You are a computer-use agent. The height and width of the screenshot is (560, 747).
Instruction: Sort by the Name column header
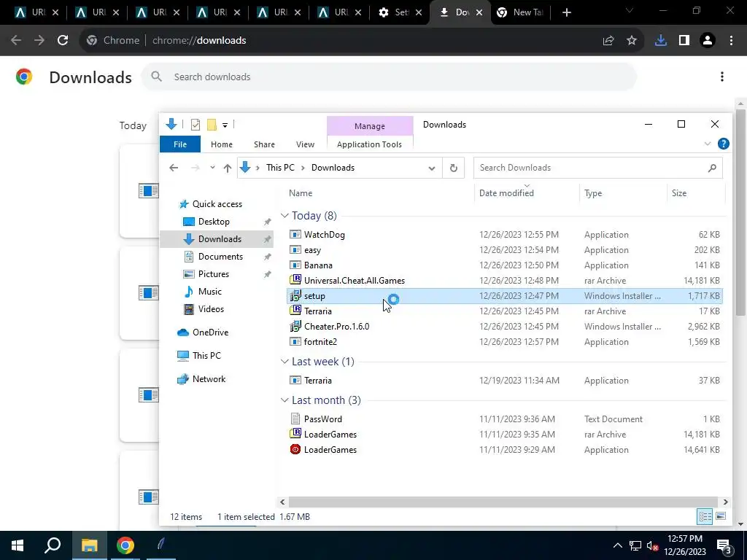tap(301, 192)
